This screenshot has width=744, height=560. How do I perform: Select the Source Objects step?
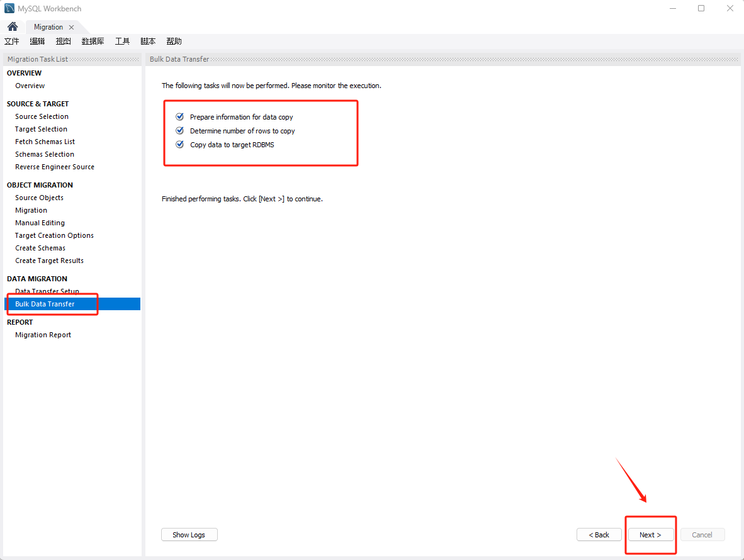pos(40,198)
